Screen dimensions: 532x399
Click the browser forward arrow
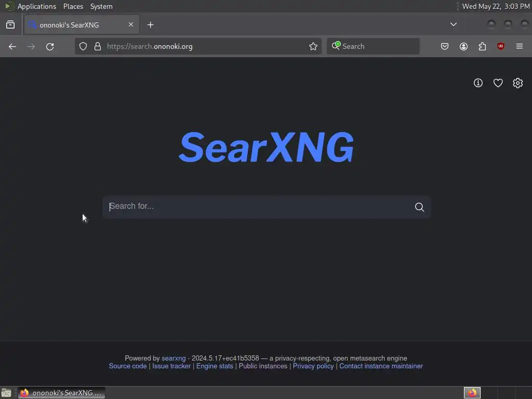31,46
